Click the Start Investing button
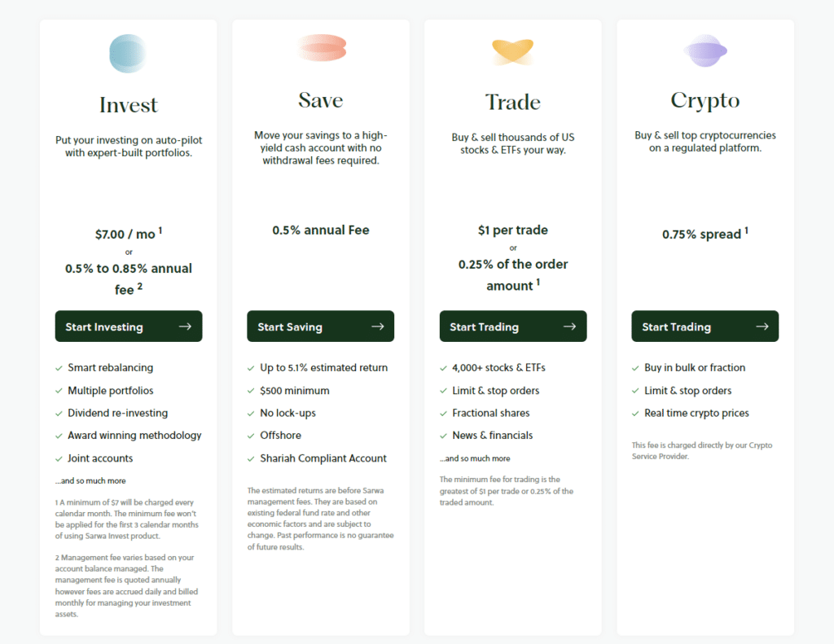 click(128, 326)
